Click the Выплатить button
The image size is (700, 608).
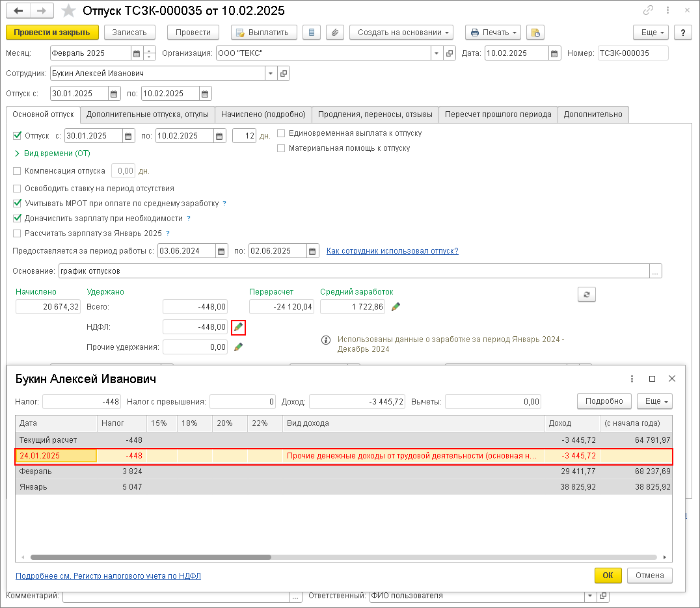264,32
